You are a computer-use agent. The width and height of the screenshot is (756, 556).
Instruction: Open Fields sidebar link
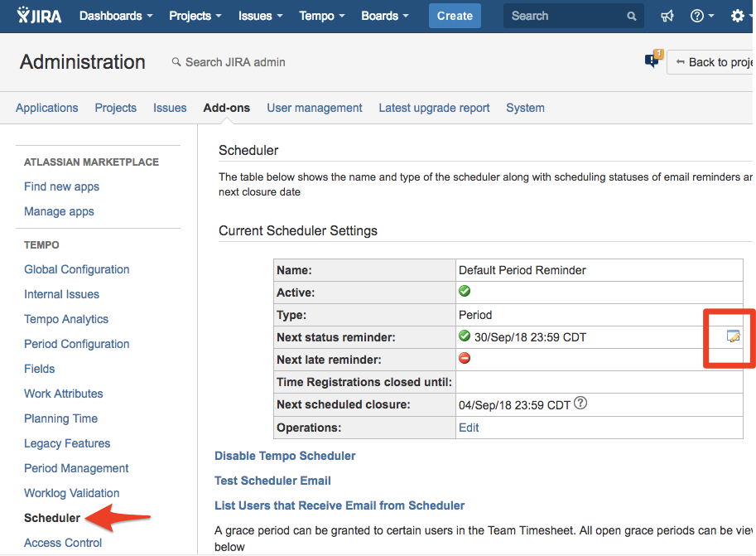[40, 369]
